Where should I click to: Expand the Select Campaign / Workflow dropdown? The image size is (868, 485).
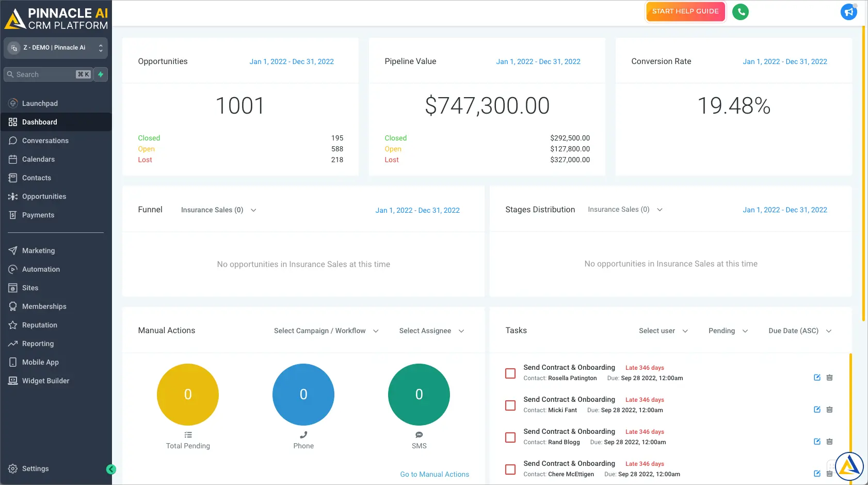[x=326, y=331]
